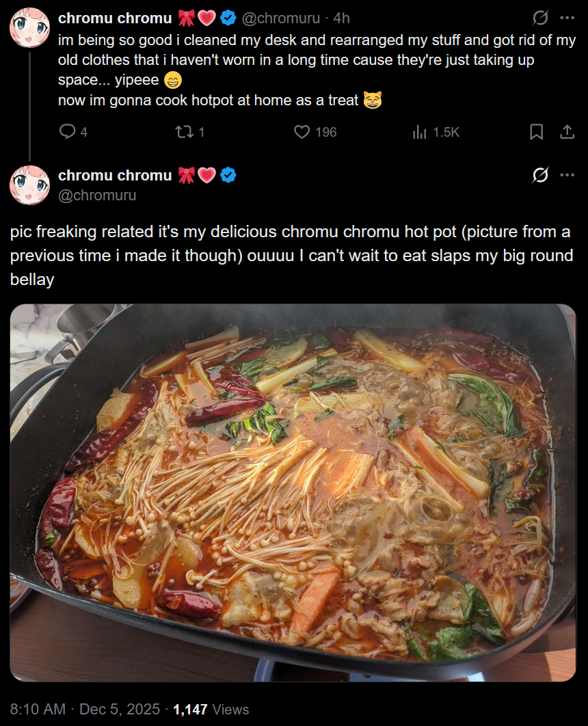Open chromu avatar on second tweet
588x726 pixels.
coord(29,185)
